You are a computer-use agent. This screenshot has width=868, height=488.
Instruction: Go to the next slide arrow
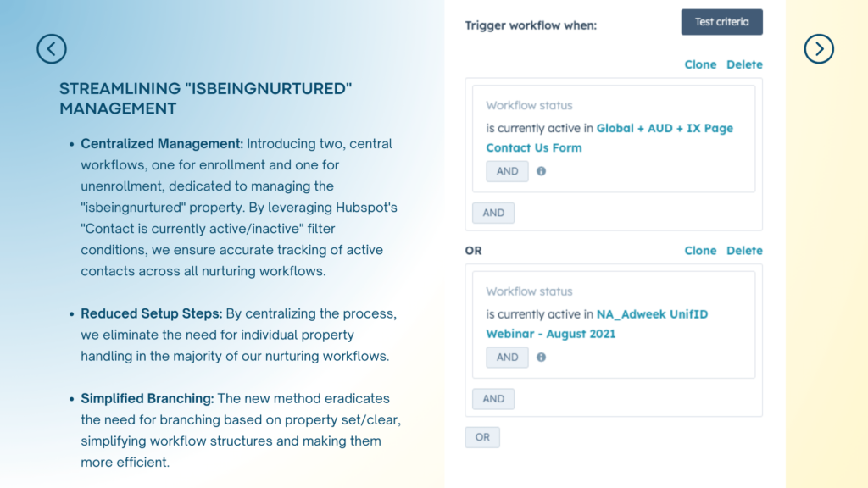(819, 49)
